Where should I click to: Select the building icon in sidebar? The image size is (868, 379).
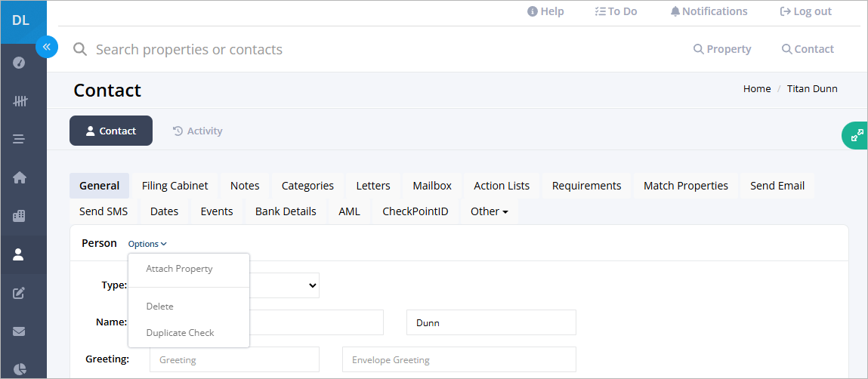click(x=19, y=216)
